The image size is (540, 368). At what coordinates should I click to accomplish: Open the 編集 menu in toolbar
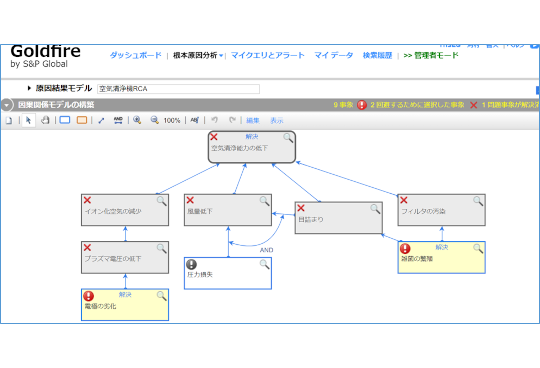(x=253, y=120)
